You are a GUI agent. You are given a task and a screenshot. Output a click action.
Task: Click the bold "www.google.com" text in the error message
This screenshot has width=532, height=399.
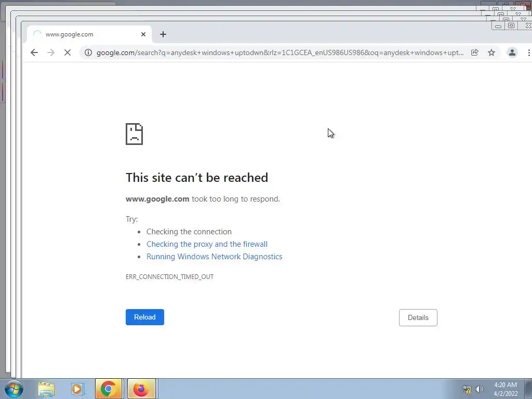pyautogui.click(x=157, y=199)
